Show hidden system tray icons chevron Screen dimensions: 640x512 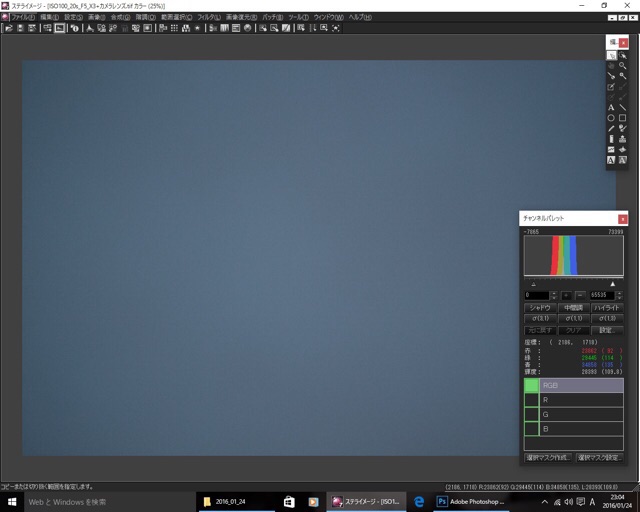[544, 502]
